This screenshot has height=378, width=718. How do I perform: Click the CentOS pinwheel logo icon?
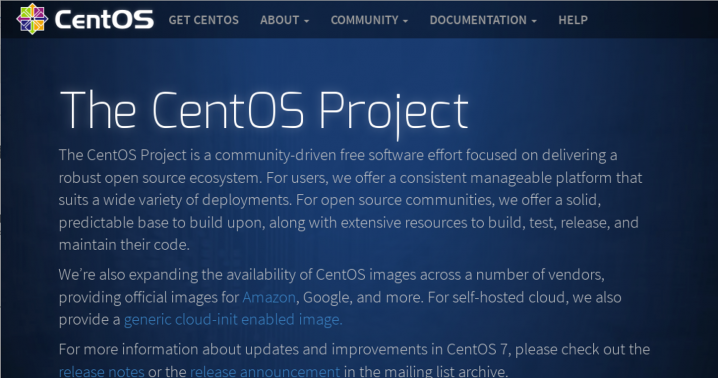pyautogui.click(x=32, y=19)
